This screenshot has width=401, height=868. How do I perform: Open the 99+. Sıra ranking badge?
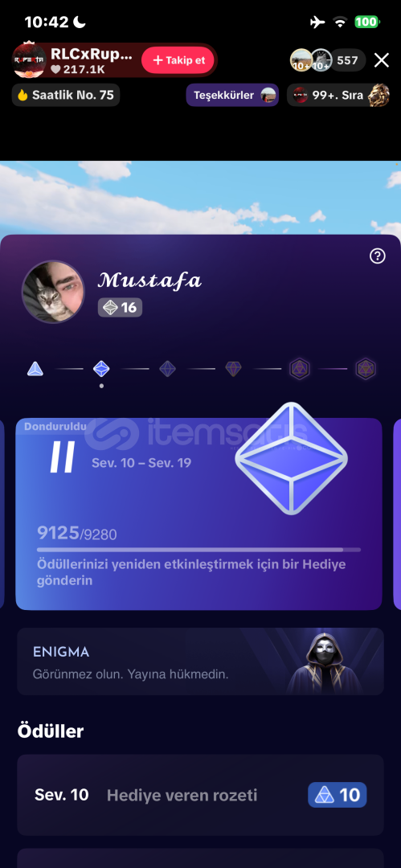pyautogui.click(x=338, y=95)
